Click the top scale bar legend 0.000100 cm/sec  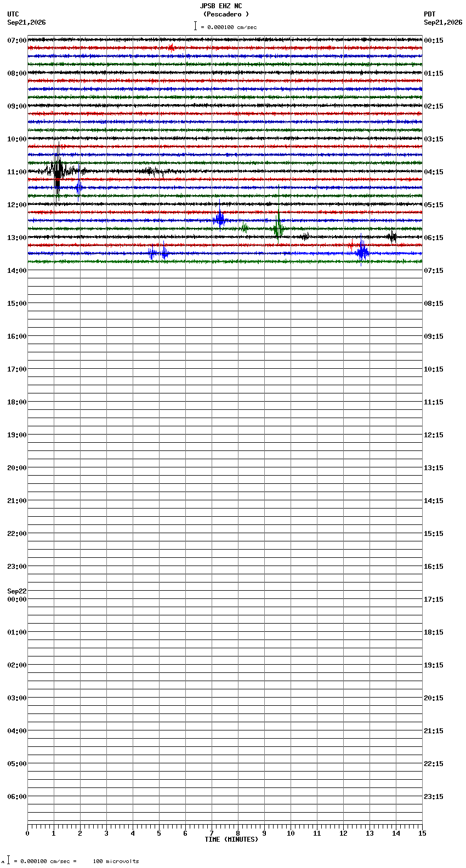tap(225, 27)
